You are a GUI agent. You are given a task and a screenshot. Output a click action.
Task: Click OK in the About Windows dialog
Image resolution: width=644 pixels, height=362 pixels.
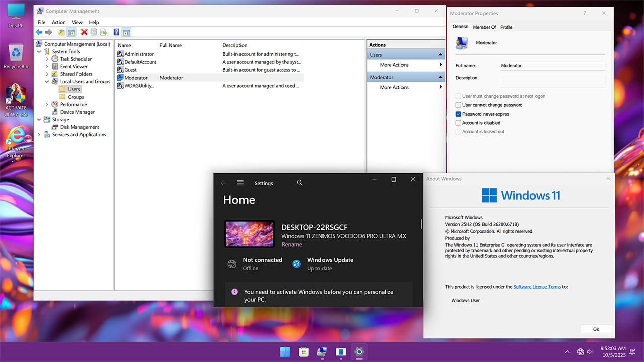(x=596, y=329)
